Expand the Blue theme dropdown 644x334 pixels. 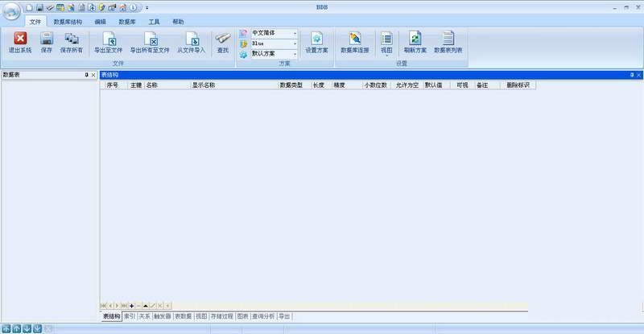pos(295,43)
